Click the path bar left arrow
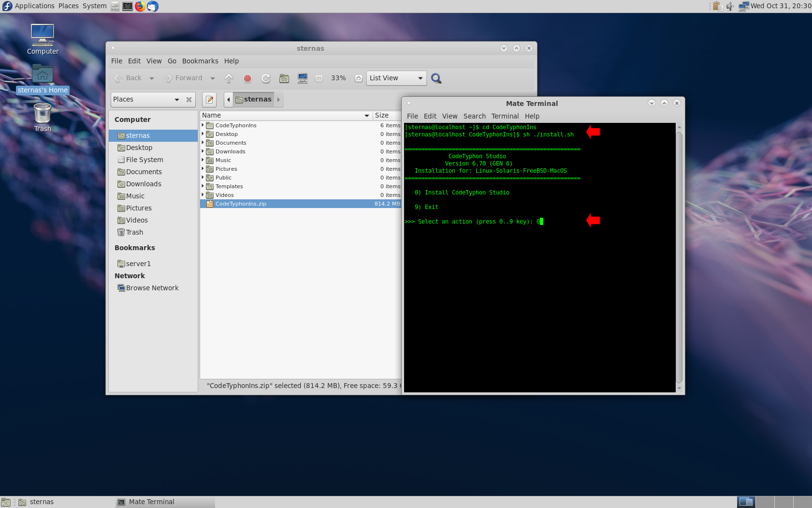This screenshot has width=812, height=508. point(229,100)
